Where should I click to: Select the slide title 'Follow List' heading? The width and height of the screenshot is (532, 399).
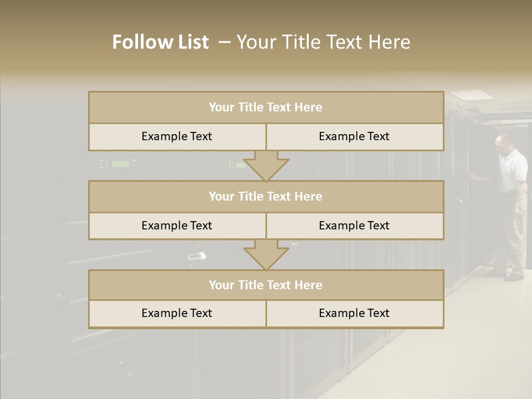161,42
